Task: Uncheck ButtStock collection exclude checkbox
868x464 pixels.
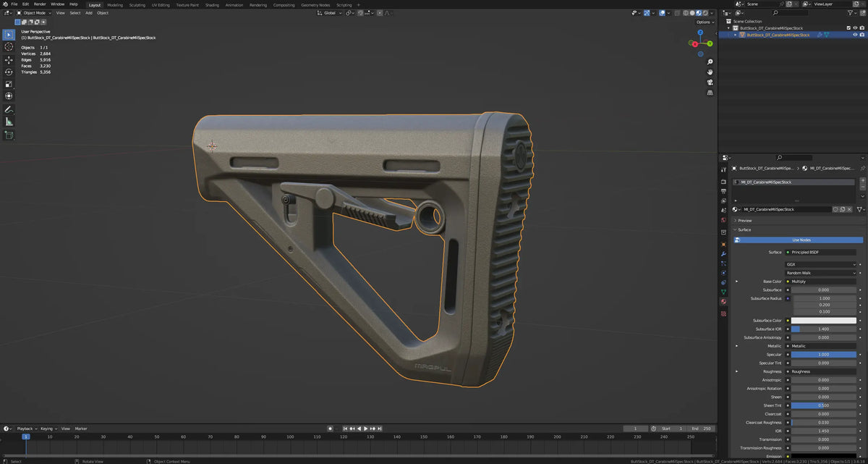Action: pyautogui.click(x=848, y=28)
